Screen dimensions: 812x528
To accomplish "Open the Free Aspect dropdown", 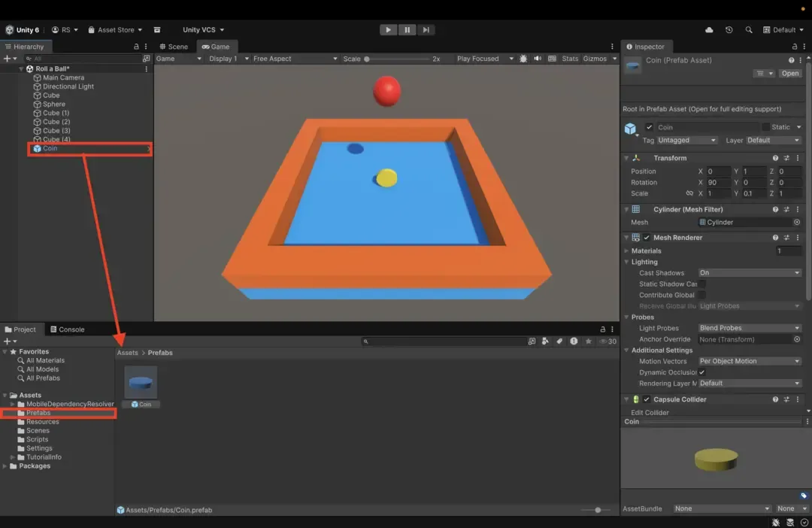I will (295, 59).
